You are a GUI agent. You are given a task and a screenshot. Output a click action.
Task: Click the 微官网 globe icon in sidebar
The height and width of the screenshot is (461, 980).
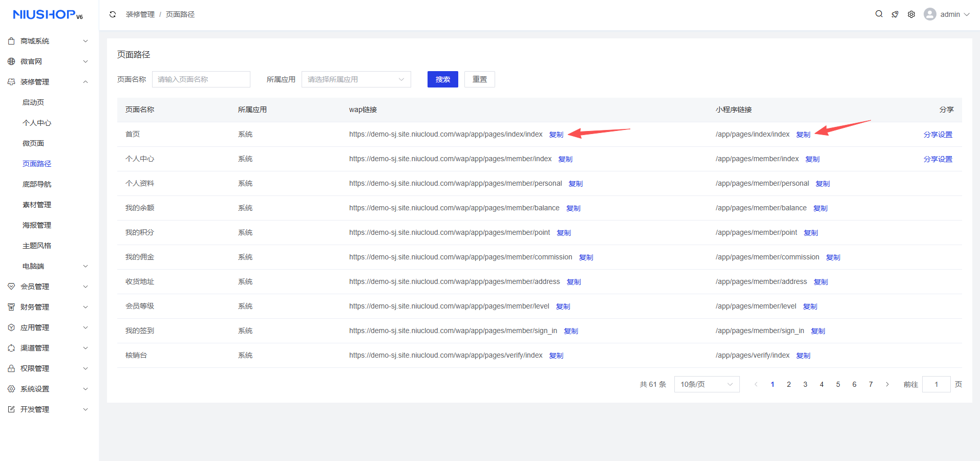click(11, 61)
